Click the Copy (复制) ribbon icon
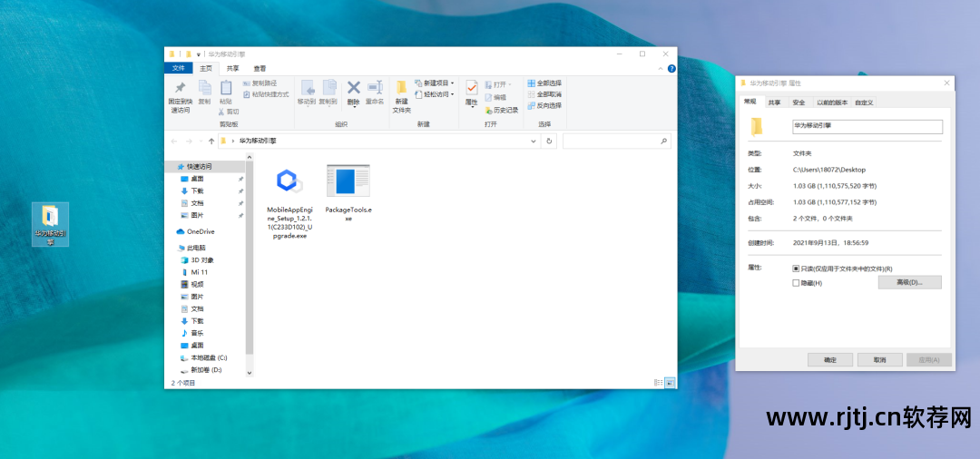Image resolution: width=980 pixels, height=459 pixels. [204, 88]
